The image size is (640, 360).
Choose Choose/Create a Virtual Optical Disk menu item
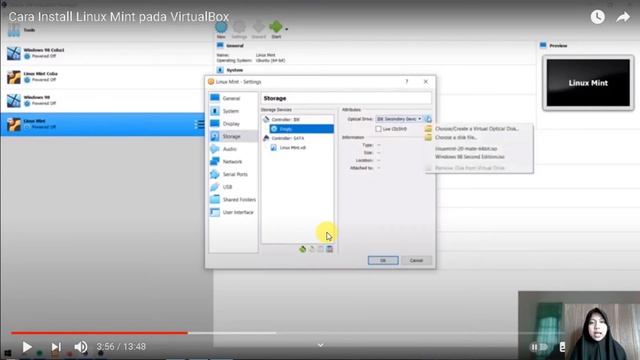(479, 129)
